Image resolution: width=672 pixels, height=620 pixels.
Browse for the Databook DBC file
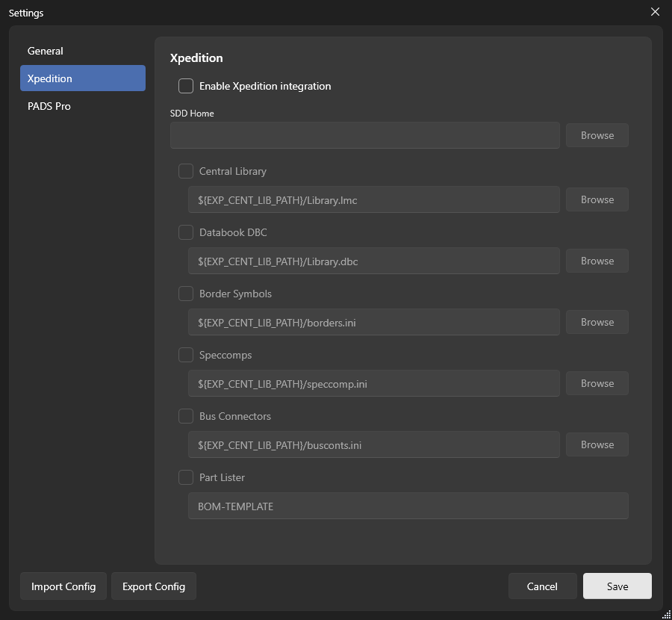pyautogui.click(x=597, y=261)
